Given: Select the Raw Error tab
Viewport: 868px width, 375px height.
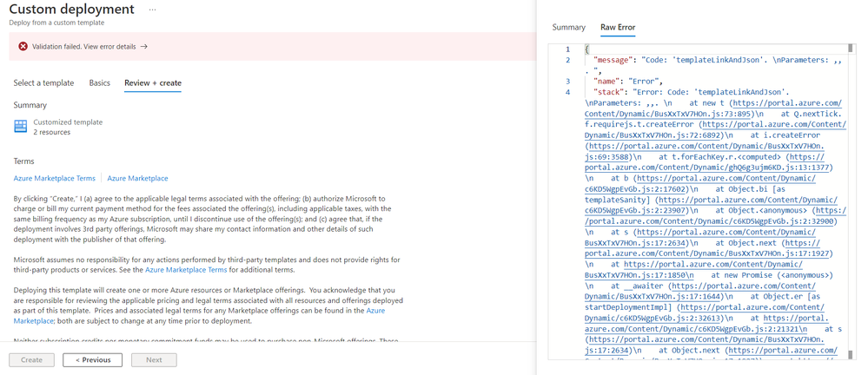Looking at the screenshot, I should click(618, 27).
